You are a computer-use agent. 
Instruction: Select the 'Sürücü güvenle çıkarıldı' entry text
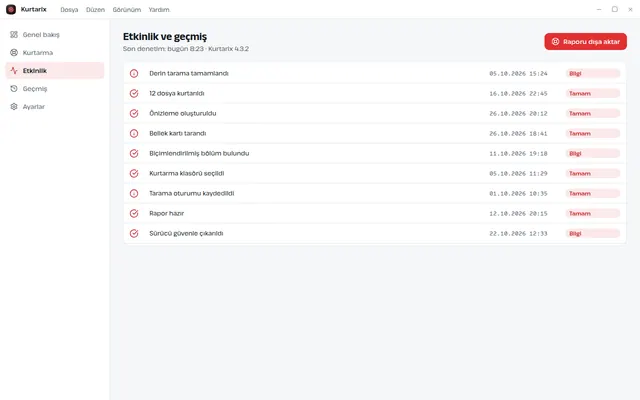[186, 233]
